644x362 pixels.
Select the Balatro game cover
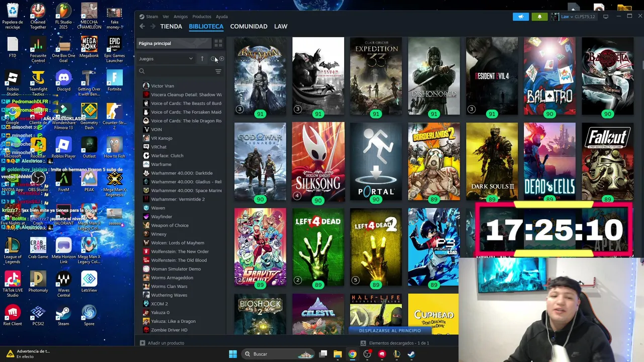549,76
